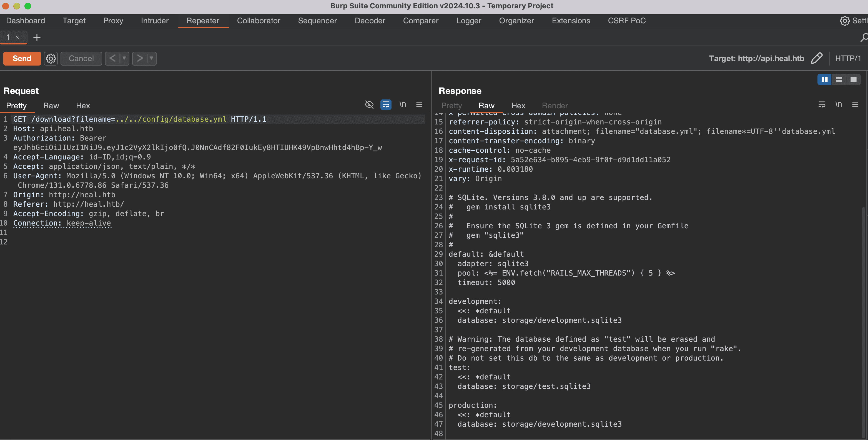Toggle hide non-printable eye icon in Request

[x=369, y=105]
